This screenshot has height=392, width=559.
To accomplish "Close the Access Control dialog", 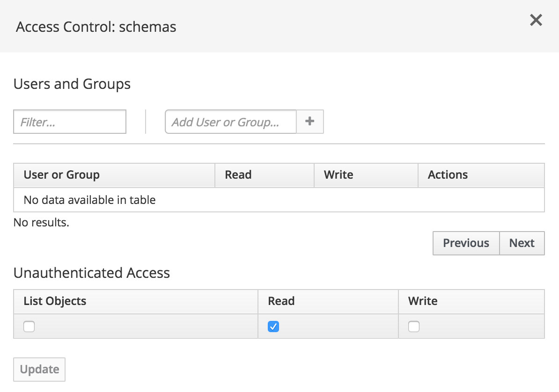I will 536,20.
